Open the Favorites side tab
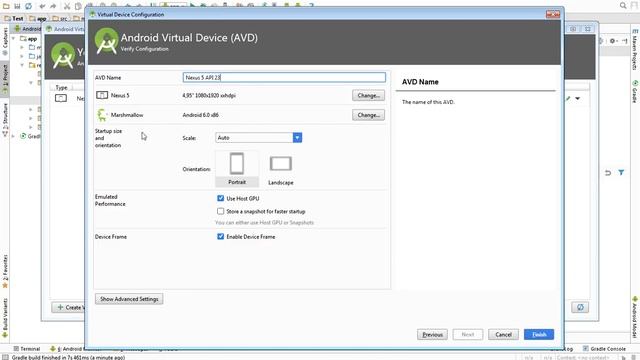Screen dimensions: 640x360 [5, 271]
